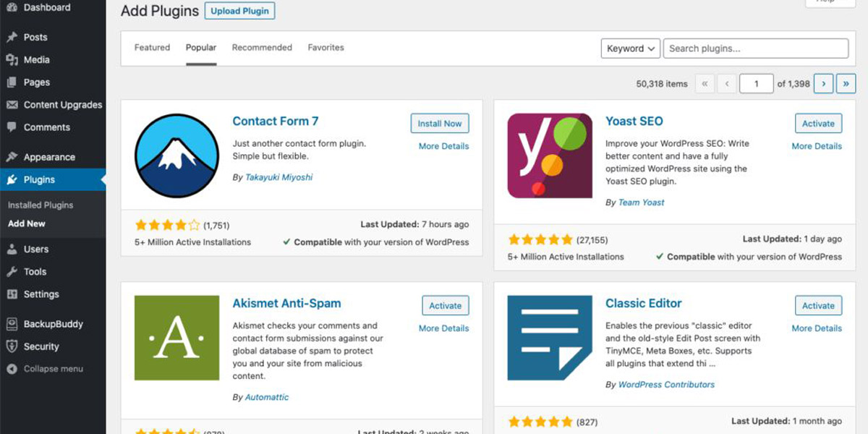Click the Upload Plugin button
The width and height of the screenshot is (868, 434).
(x=240, y=11)
